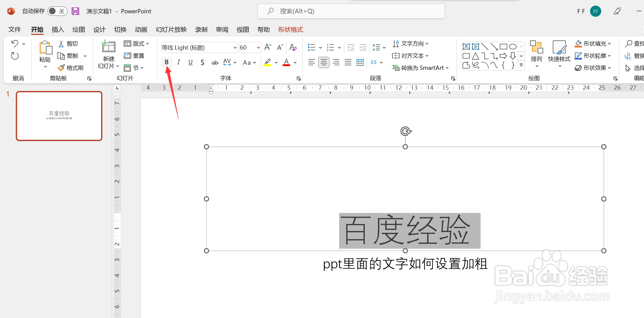Screen dimensions: 644x318
Task: Increase list indent level
Action: point(363,48)
